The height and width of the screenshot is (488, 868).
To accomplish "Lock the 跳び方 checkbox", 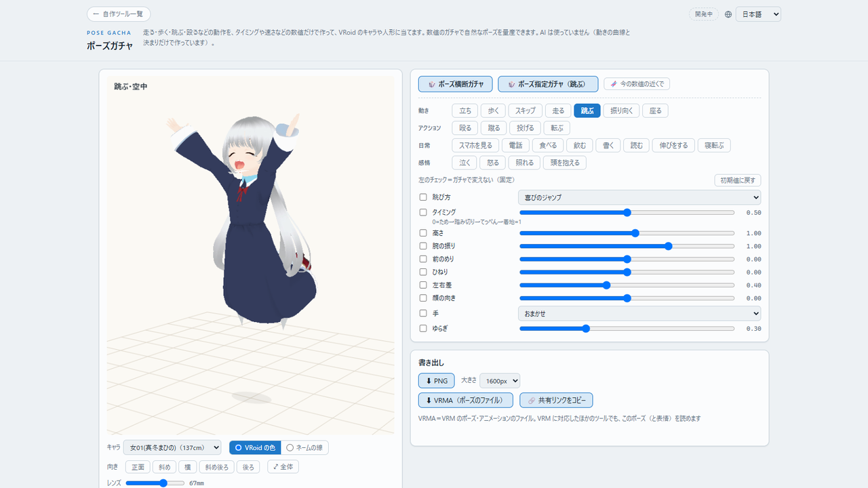I will coord(423,197).
